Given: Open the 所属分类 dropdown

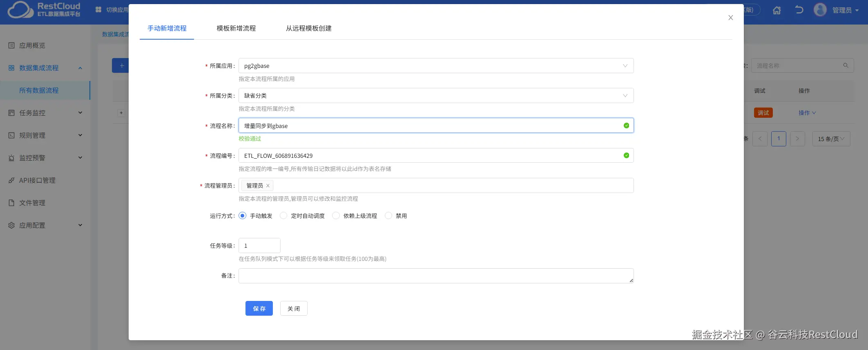Looking at the screenshot, I should [435, 96].
